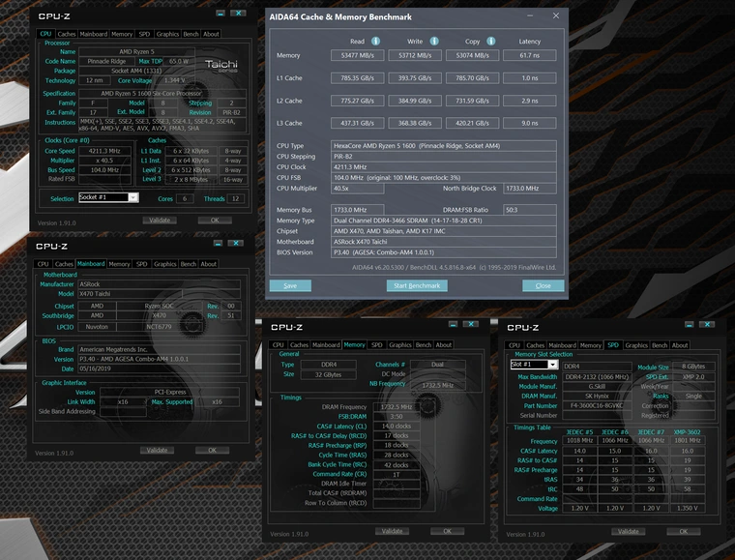Minimize the CPU-Z Mainboard window
Image resolution: width=735 pixels, height=560 pixels.
coord(218,243)
